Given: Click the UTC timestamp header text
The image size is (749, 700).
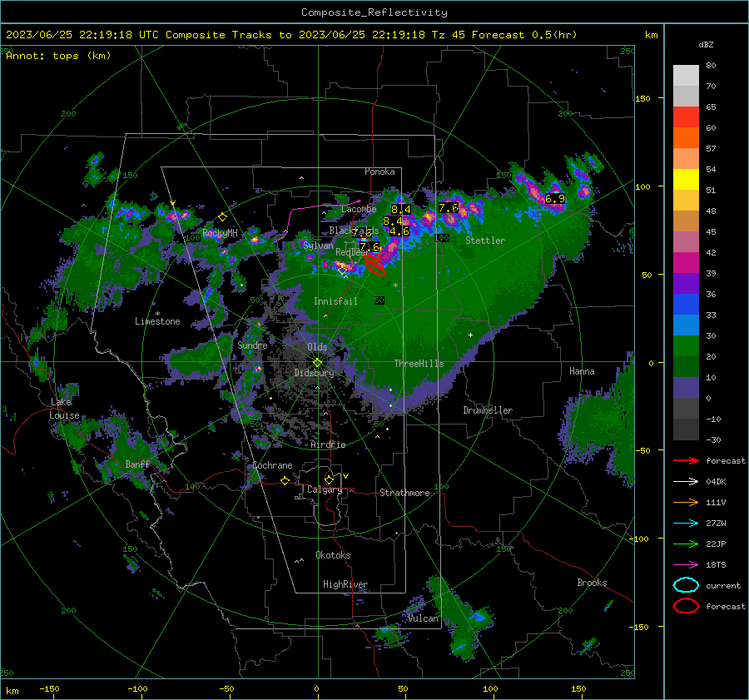Looking at the screenshot, I should point(291,35).
